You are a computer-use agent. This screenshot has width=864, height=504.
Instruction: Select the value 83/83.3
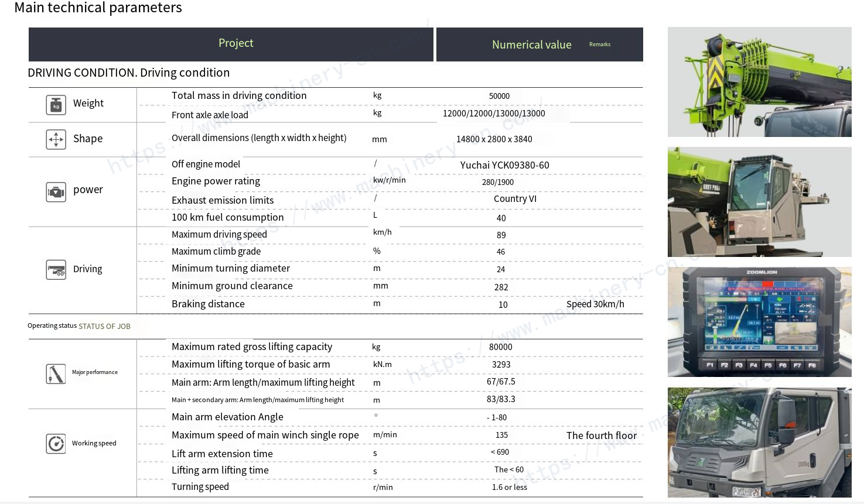[501, 399]
